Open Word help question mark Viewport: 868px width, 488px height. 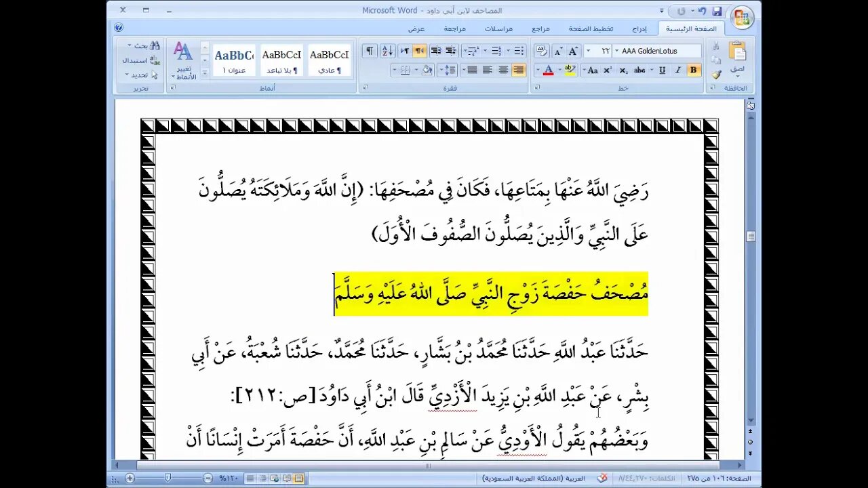pos(119,28)
